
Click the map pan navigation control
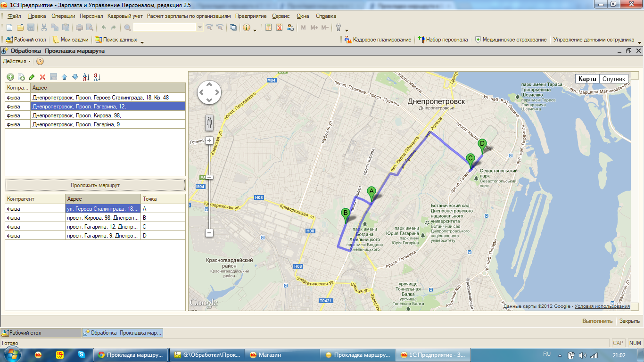pyautogui.click(x=209, y=92)
